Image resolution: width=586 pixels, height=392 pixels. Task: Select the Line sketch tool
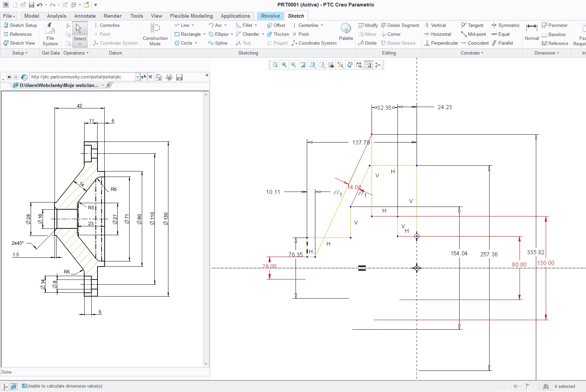(x=182, y=25)
